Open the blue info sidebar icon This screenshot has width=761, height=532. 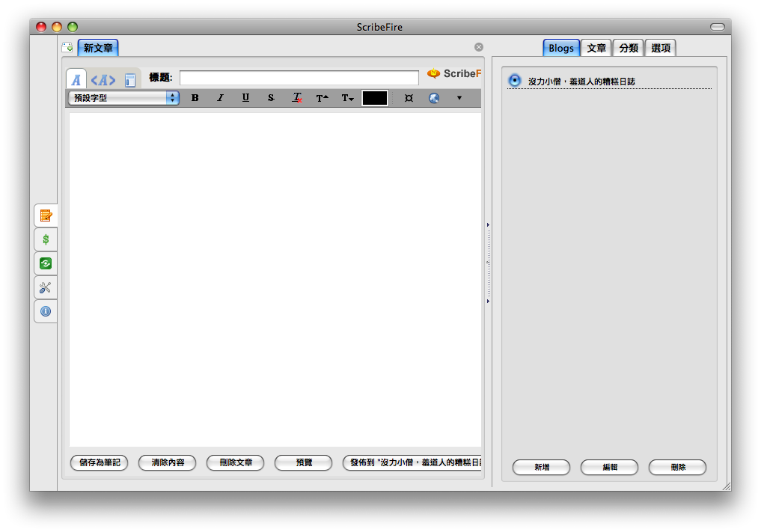coord(46,311)
